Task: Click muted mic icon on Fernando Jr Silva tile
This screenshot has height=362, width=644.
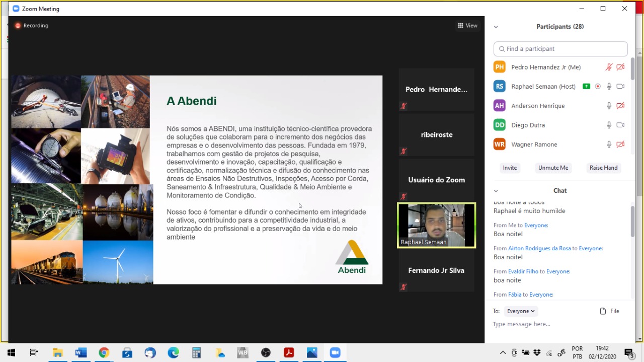Action: (x=404, y=287)
